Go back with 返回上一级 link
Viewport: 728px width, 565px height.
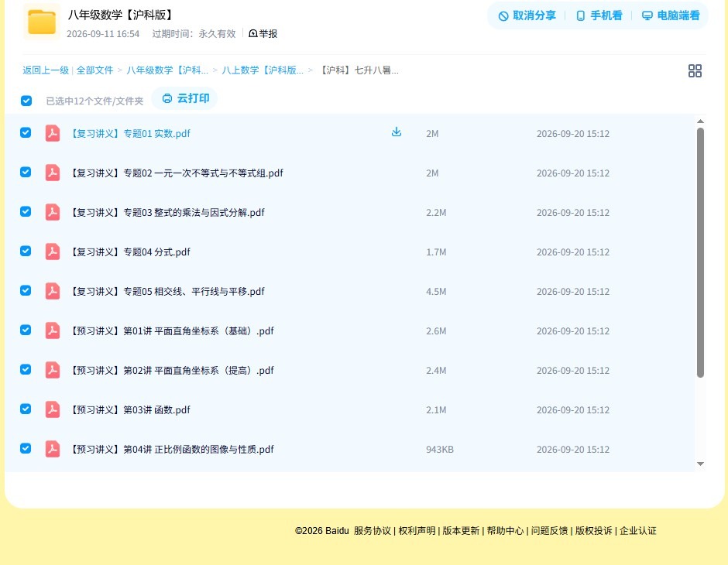coord(46,70)
